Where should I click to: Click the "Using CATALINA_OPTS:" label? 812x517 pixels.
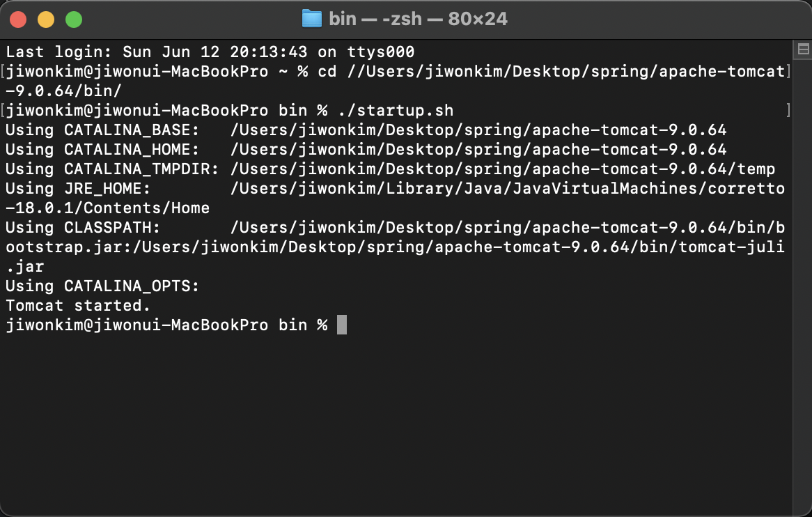[x=102, y=286]
